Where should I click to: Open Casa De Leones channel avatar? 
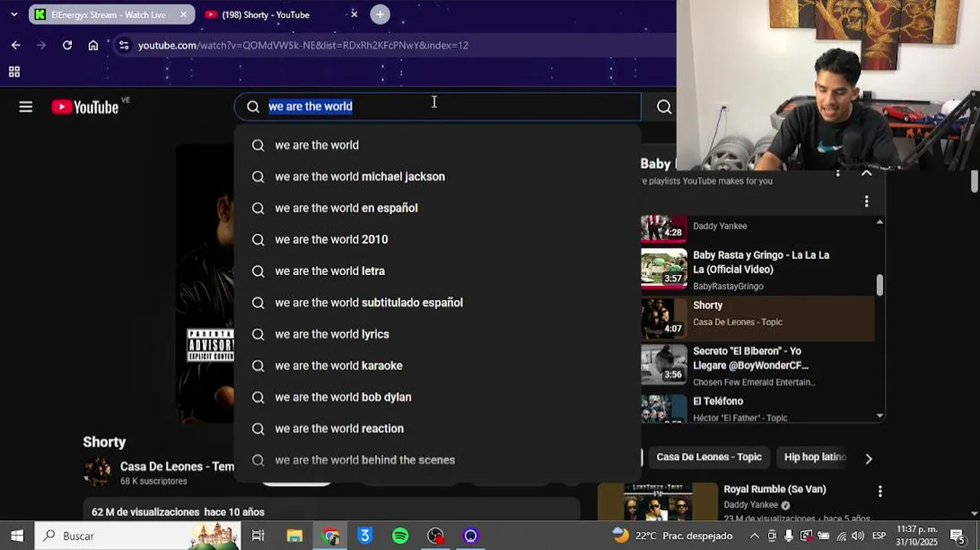tap(97, 472)
